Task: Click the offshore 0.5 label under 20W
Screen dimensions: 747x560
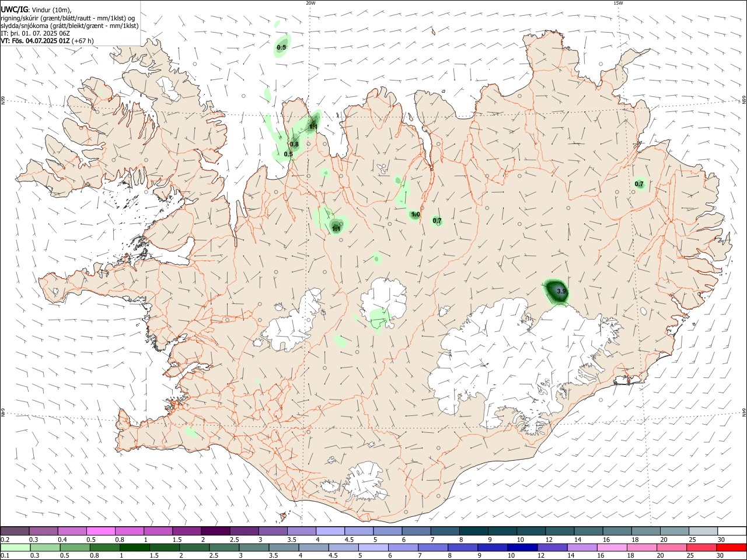Action: point(281,47)
